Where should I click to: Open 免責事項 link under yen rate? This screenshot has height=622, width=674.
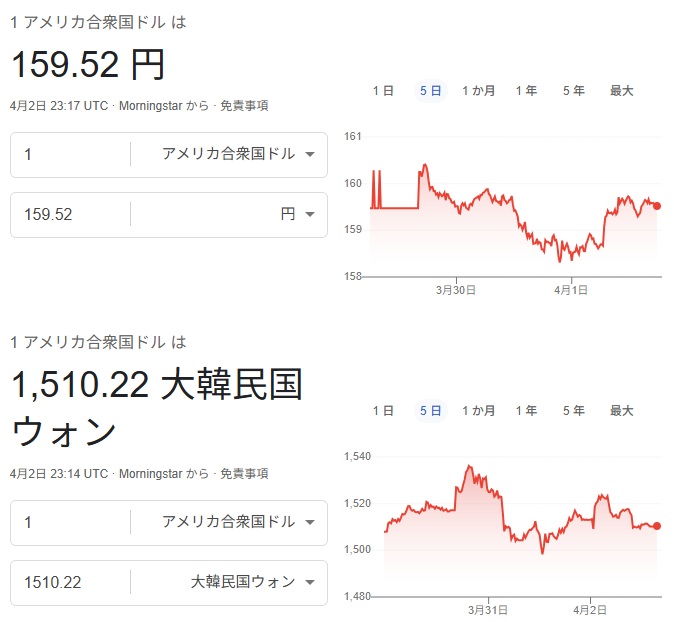[x=244, y=106]
